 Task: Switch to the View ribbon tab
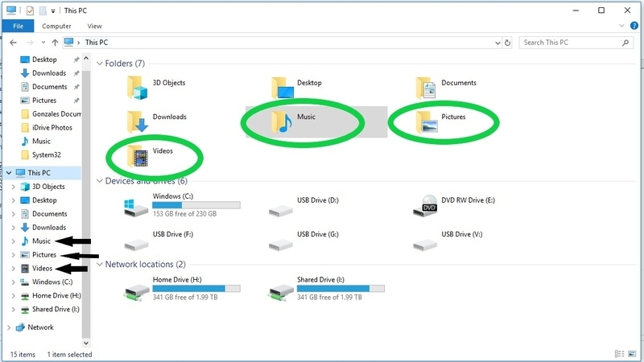95,26
